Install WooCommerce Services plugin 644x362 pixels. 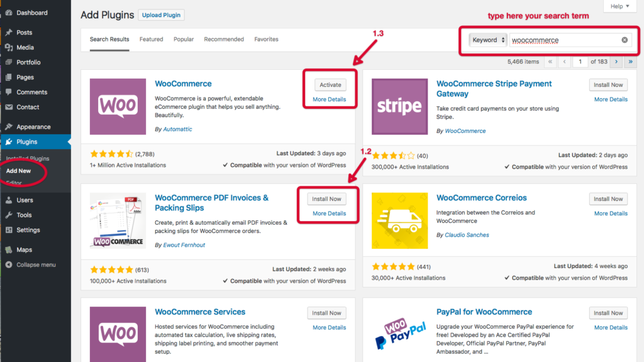click(326, 313)
